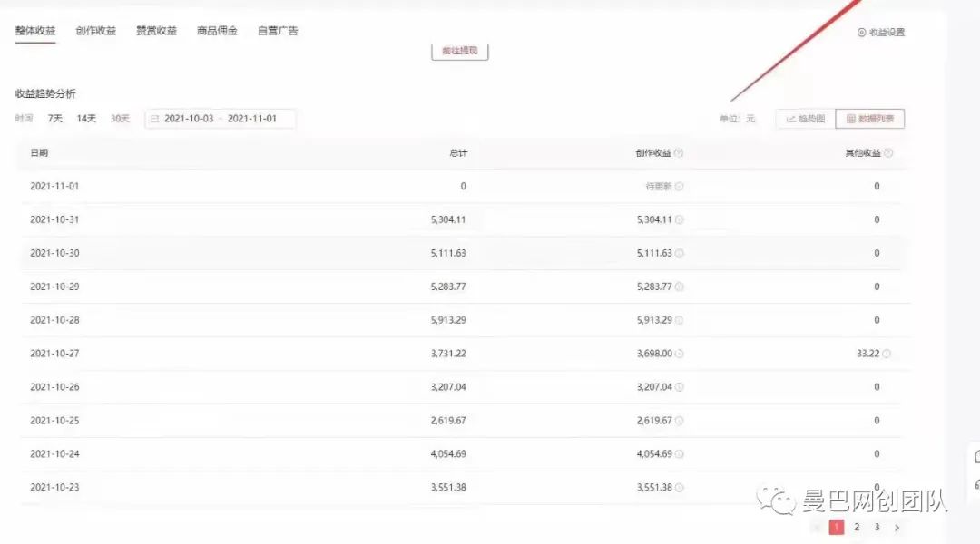Click the next page chevron in pagination
Screen dimensions: 980x544
pyautogui.click(x=896, y=525)
